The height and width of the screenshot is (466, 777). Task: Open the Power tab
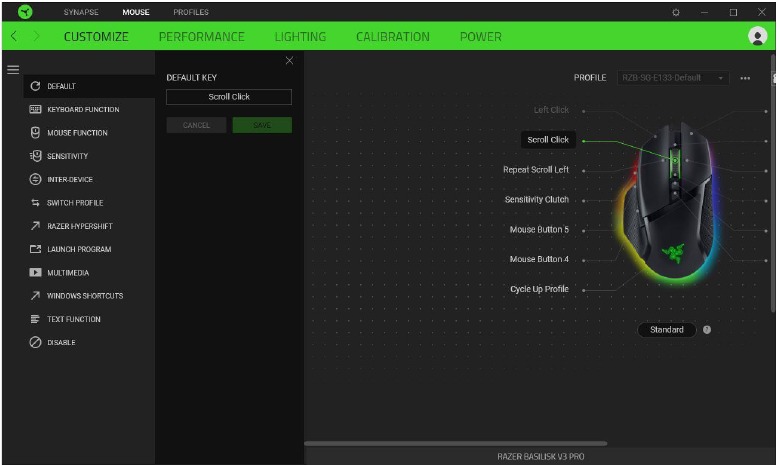(x=480, y=37)
